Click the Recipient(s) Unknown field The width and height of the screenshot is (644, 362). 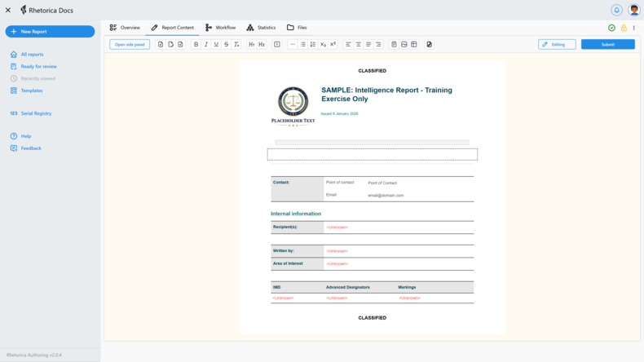(x=337, y=227)
